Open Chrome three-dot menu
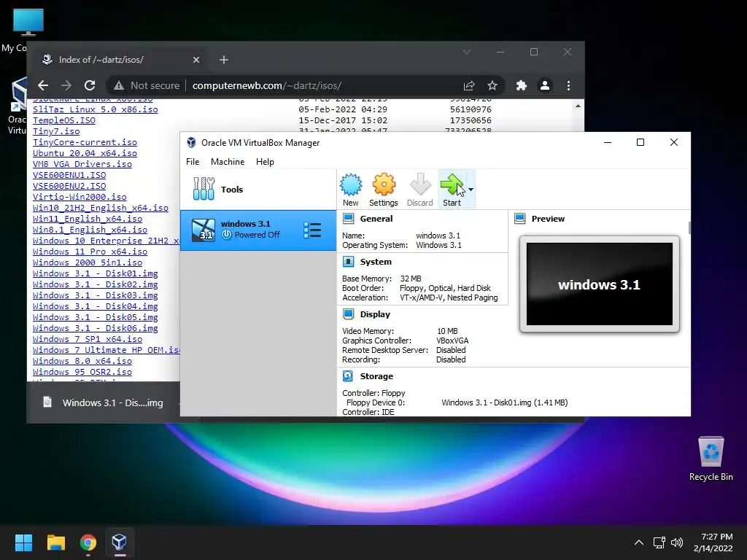The width and height of the screenshot is (747, 560). click(x=568, y=86)
